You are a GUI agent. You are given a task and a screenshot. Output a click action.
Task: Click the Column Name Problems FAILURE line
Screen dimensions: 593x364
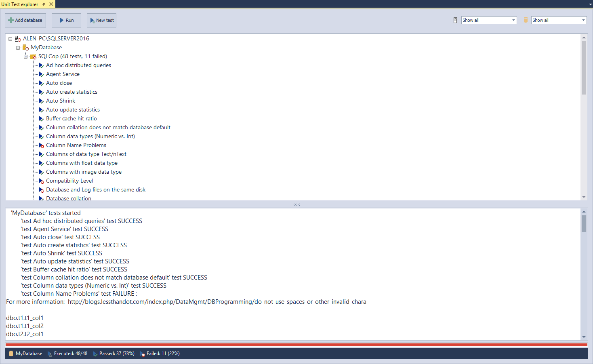(79, 294)
